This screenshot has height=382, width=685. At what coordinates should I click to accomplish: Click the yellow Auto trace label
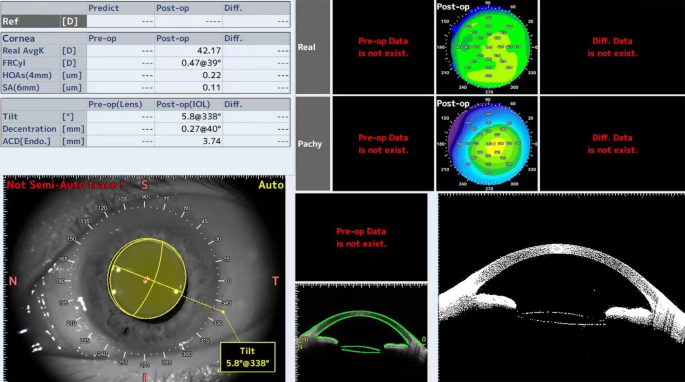(x=271, y=185)
